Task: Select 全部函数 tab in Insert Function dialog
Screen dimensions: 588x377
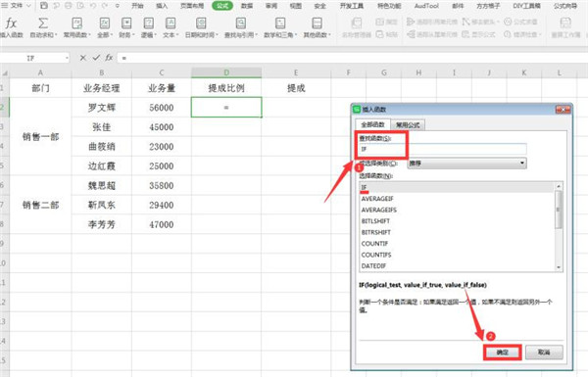Action: (372, 124)
